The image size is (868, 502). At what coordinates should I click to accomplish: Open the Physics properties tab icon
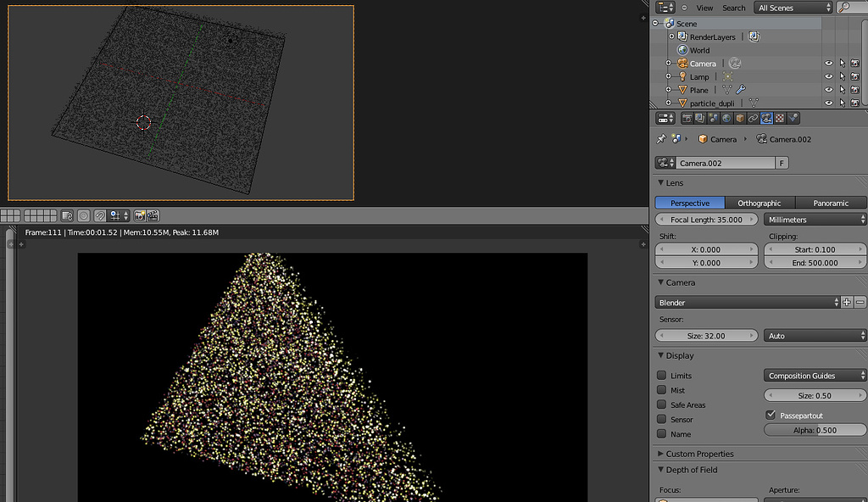(x=793, y=118)
